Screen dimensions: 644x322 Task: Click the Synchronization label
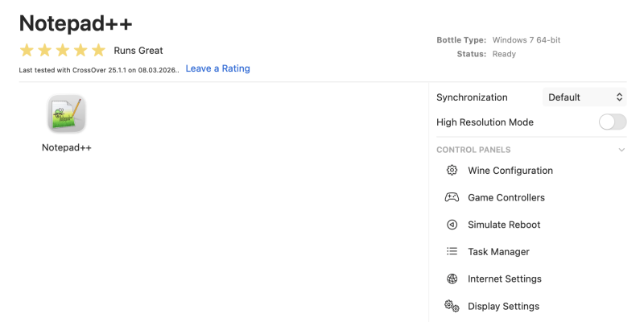point(472,97)
